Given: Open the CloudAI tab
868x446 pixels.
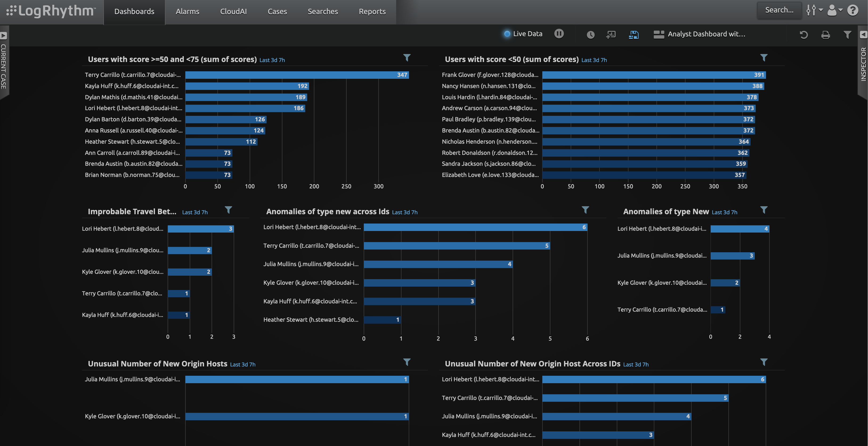Looking at the screenshot, I should [233, 11].
